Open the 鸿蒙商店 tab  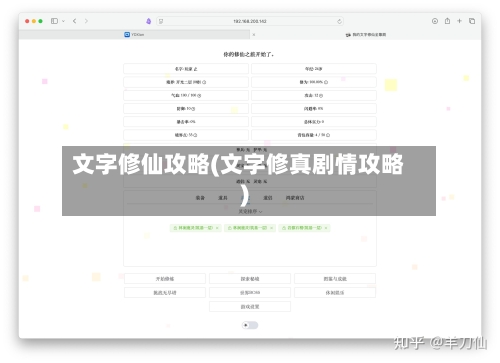click(295, 198)
